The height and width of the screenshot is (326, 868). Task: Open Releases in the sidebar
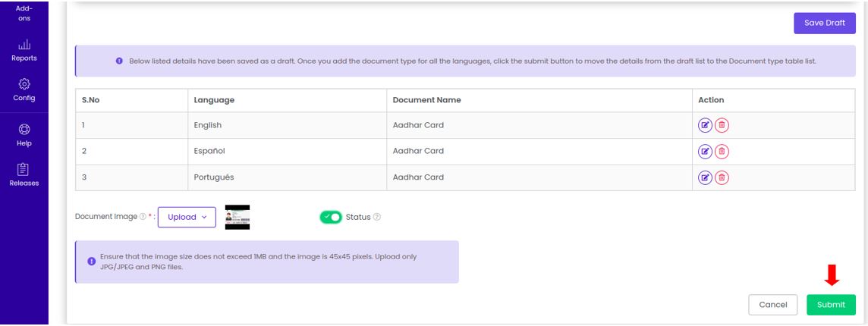(24, 175)
